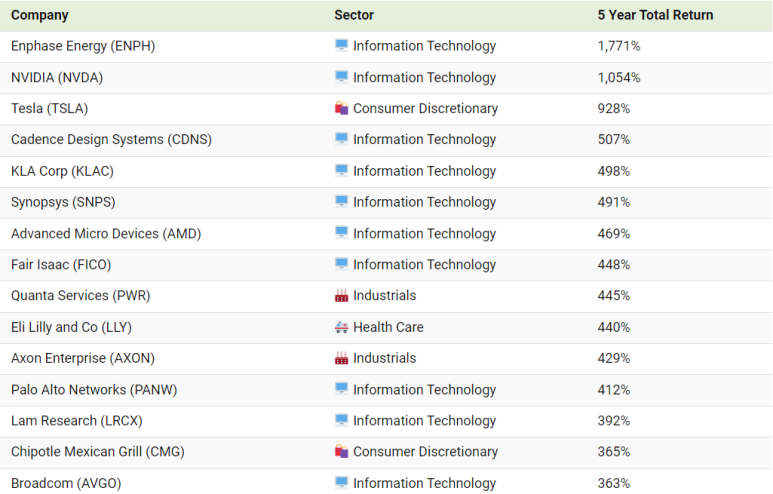The image size is (773, 494).
Task: Click the computer icon beside Enphase Energy's sector
Action: 341,46
